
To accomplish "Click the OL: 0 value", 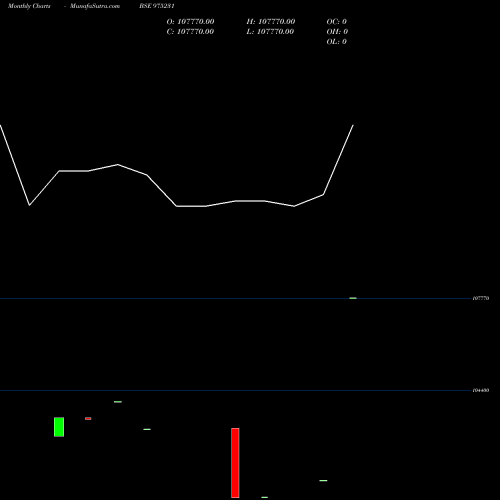I will (x=337, y=42).
